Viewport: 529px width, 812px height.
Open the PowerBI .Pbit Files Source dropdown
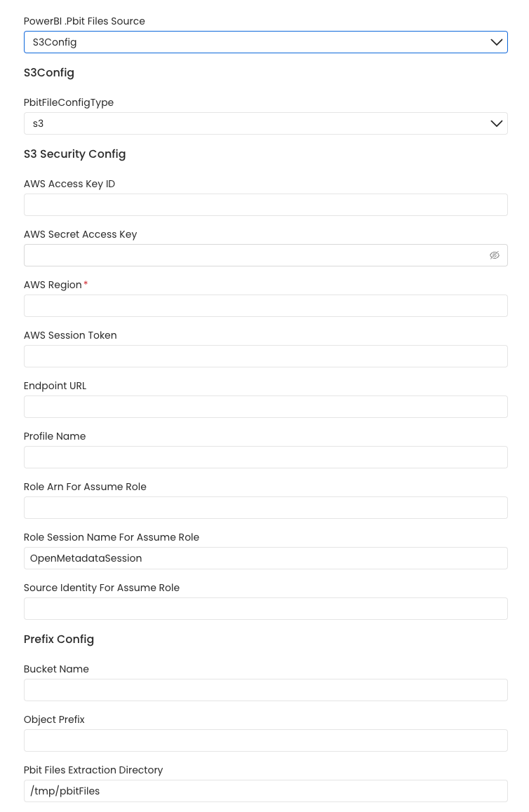[265, 42]
